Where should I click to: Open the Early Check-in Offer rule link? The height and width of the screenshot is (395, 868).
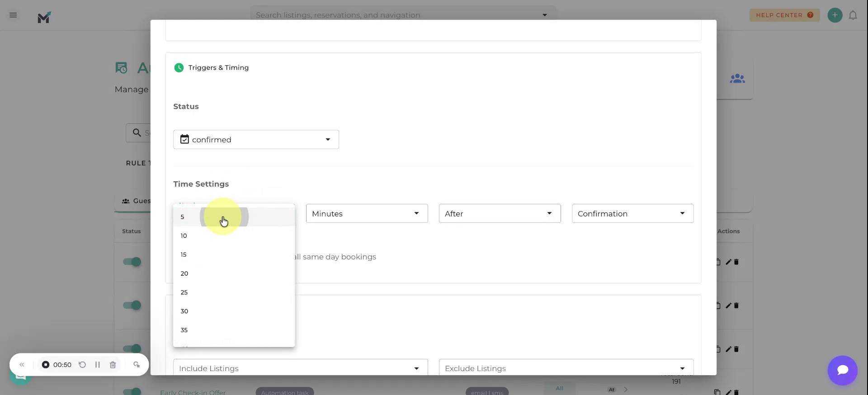193,392
